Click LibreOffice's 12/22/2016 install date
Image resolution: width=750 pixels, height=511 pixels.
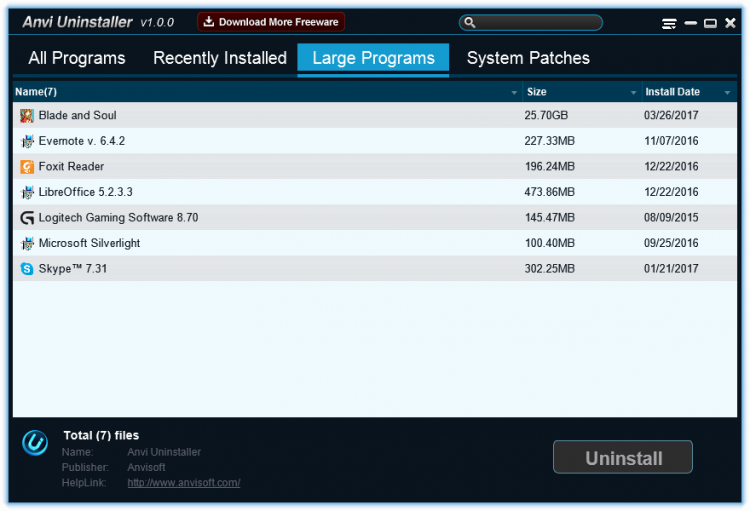point(671,192)
